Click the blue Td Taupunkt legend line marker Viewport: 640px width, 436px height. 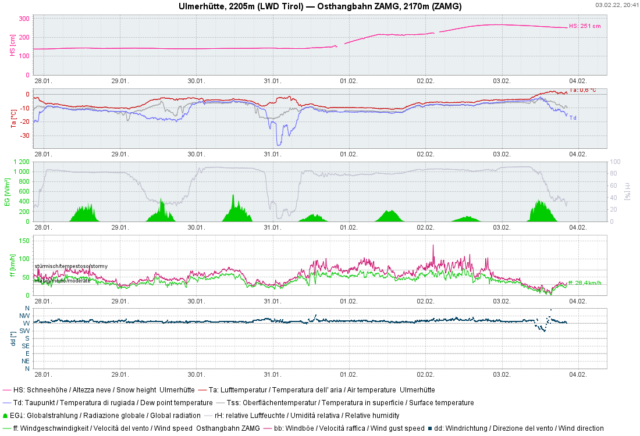coord(7,403)
